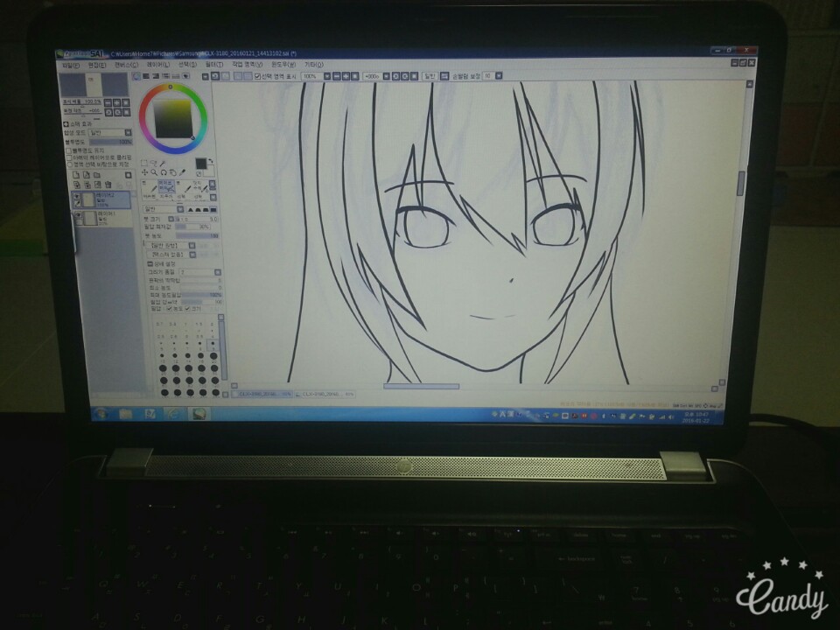
Task: Swap foreground and background colors arrow
Action: tap(211, 161)
